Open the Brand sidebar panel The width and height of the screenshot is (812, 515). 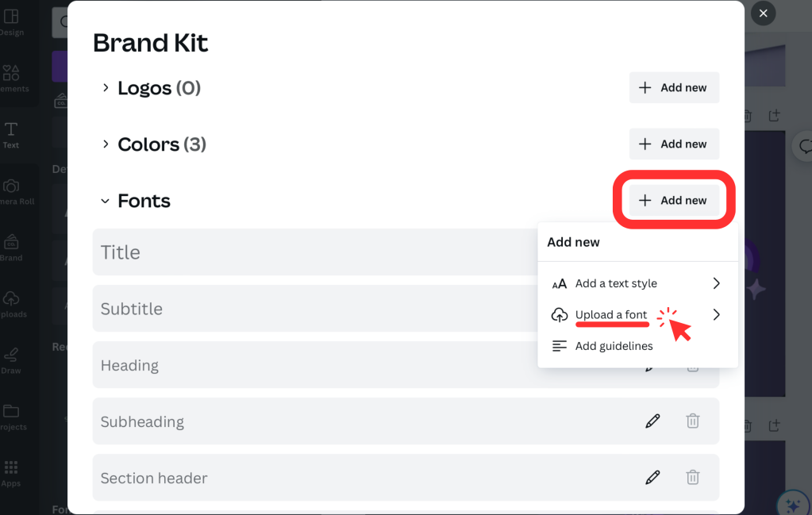pyautogui.click(x=11, y=247)
